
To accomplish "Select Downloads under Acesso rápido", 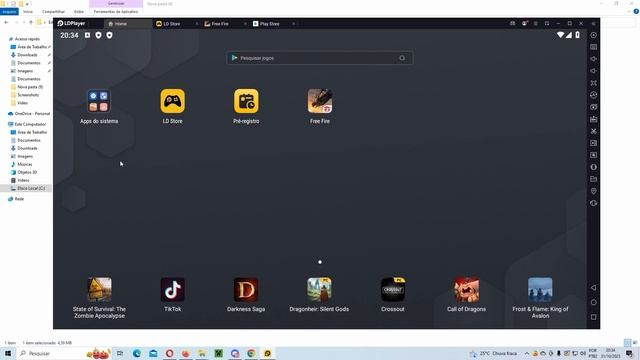I will pos(27,55).
